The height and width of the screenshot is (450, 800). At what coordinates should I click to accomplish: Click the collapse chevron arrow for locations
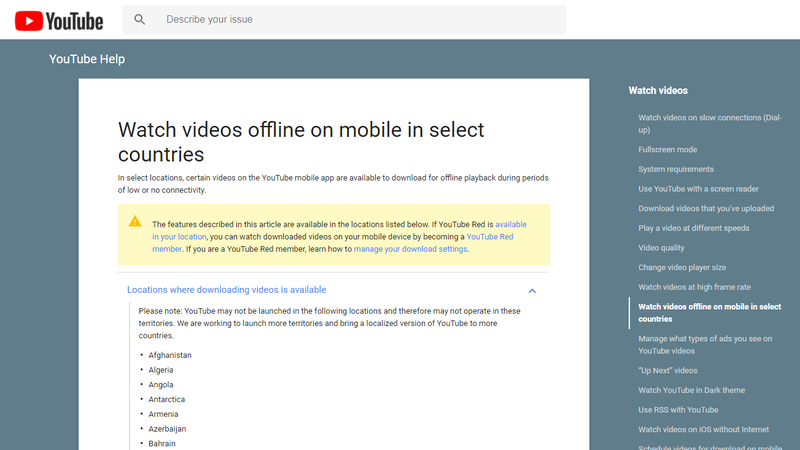click(532, 291)
